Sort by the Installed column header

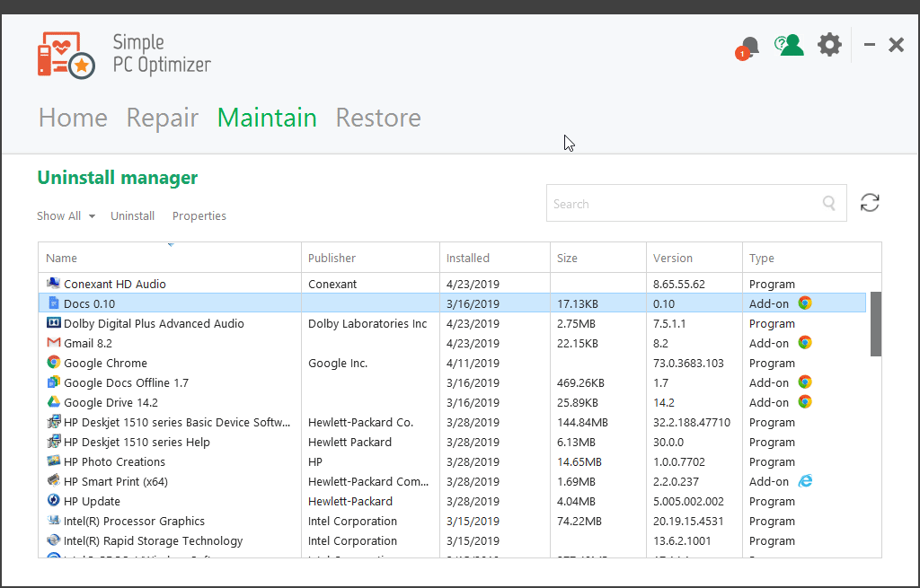coord(495,258)
